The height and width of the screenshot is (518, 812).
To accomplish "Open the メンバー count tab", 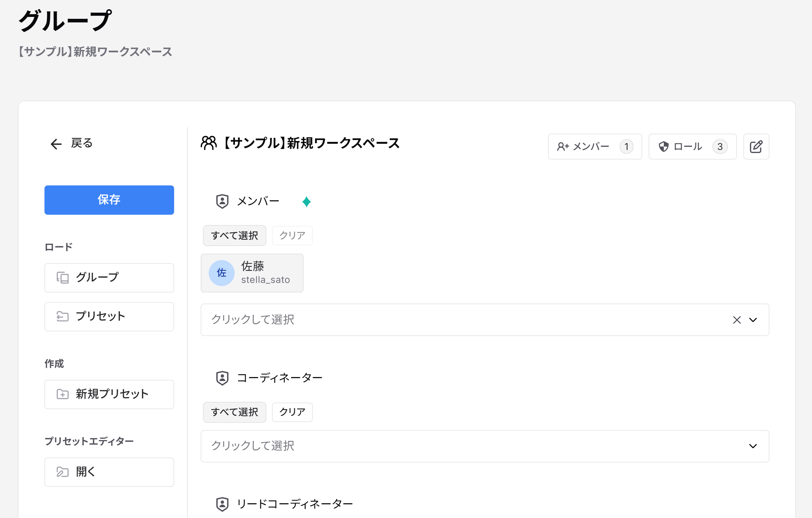I will (595, 147).
